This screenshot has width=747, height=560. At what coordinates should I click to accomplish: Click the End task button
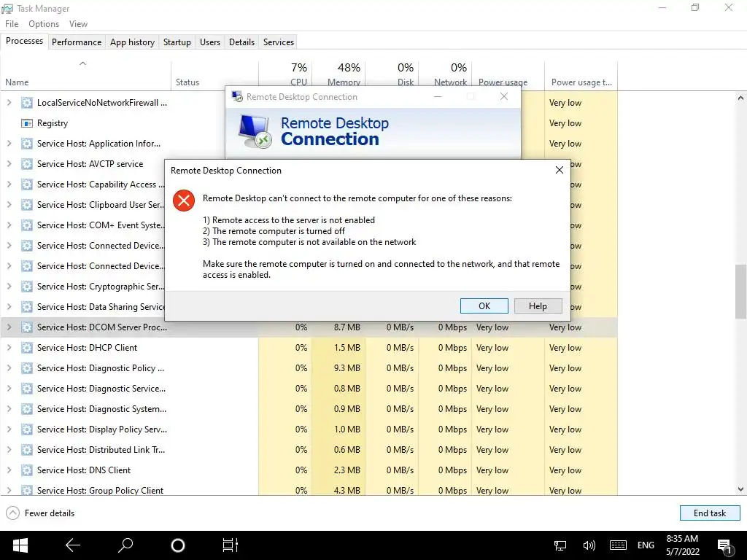[x=709, y=513]
